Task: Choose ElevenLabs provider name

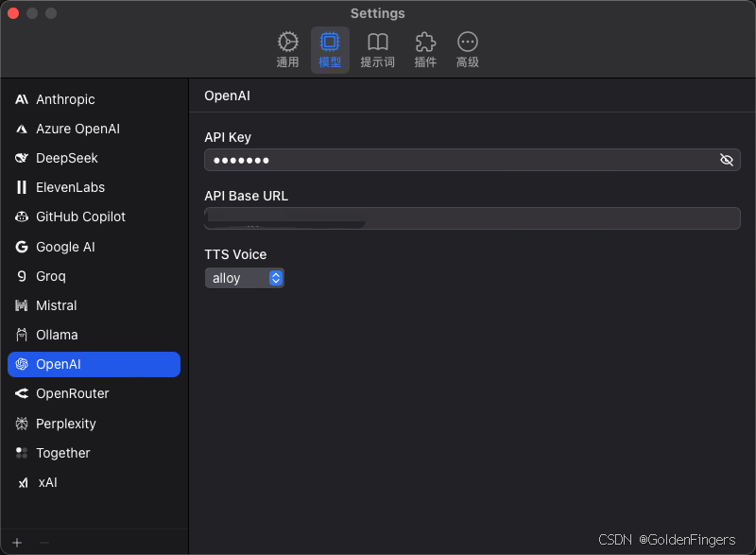Action: pyautogui.click(x=70, y=187)
